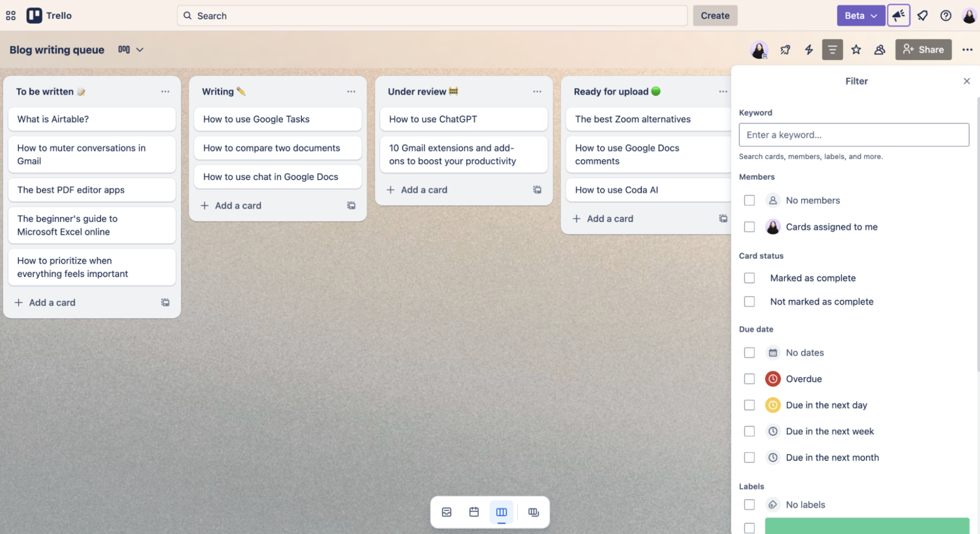Click the board member avatar
This screenshot has height=534, width=980.
click(759, 49)
